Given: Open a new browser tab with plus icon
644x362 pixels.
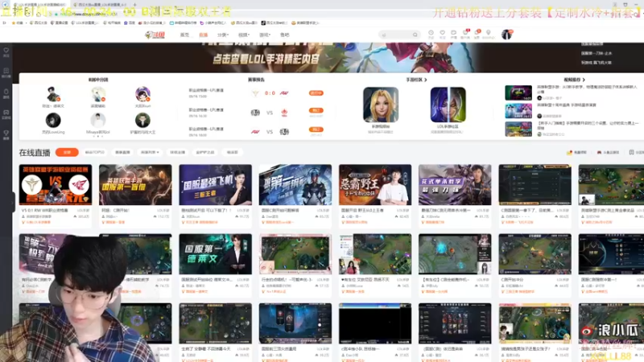Looking at the screenshot, I should pyautogui.click(x=134, y=5).
